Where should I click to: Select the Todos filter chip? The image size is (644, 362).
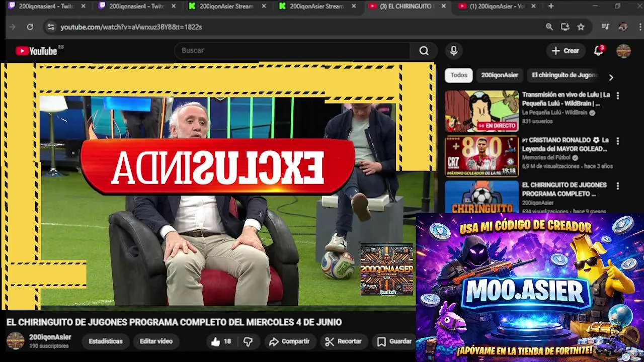[x=459, y=75]
